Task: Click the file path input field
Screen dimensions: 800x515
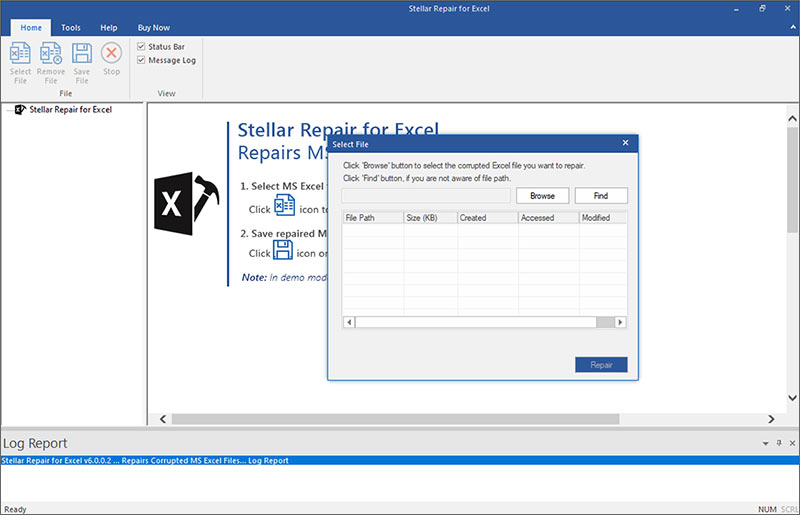Action: coord(426,195)
